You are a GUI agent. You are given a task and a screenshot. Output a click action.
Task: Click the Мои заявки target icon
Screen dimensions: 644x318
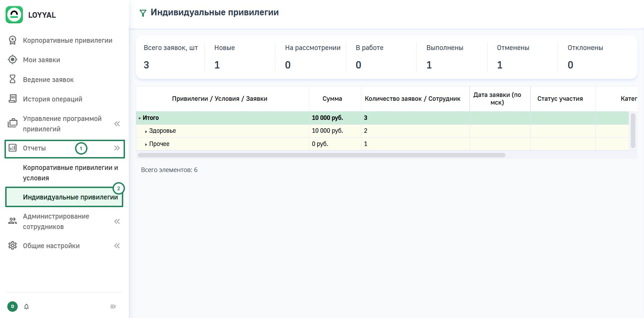[12, 60]
